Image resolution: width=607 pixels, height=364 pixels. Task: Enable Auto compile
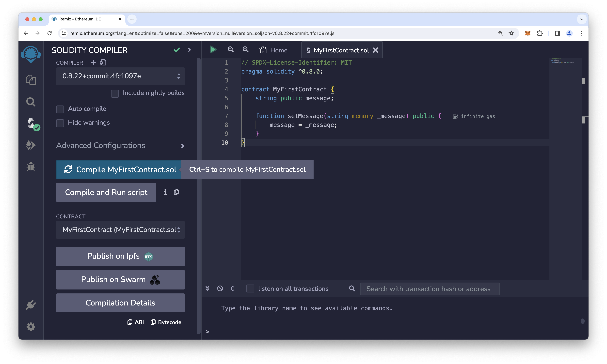(x=60, y=109)
